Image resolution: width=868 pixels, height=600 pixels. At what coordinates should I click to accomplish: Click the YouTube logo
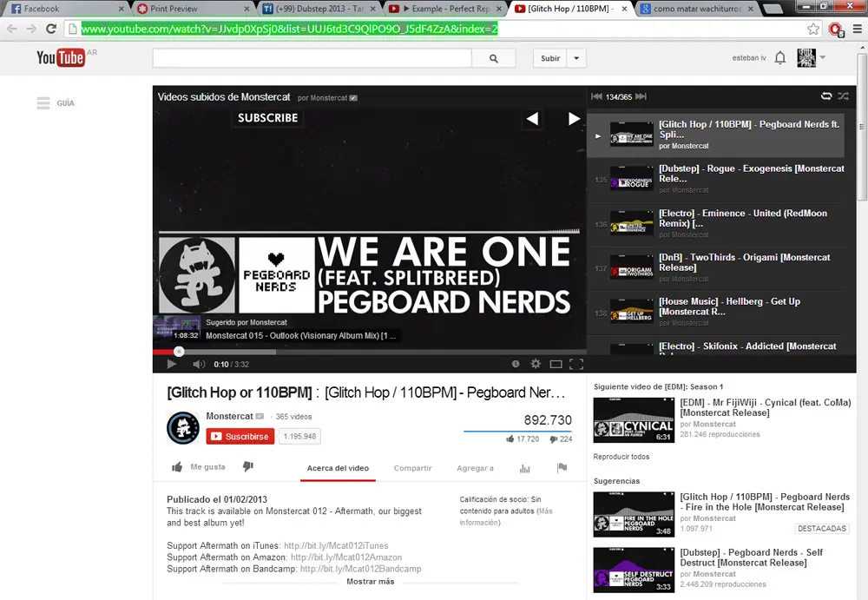coord(61,57)
